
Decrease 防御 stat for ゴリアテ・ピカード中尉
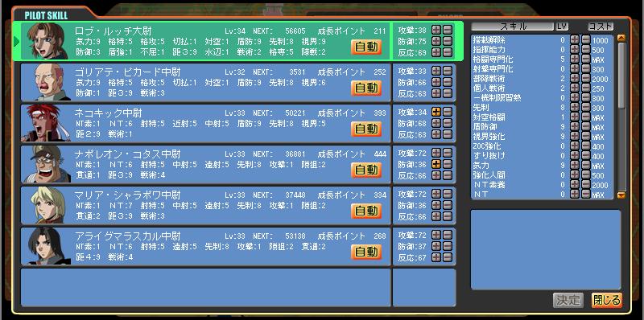tap(447, 82)
